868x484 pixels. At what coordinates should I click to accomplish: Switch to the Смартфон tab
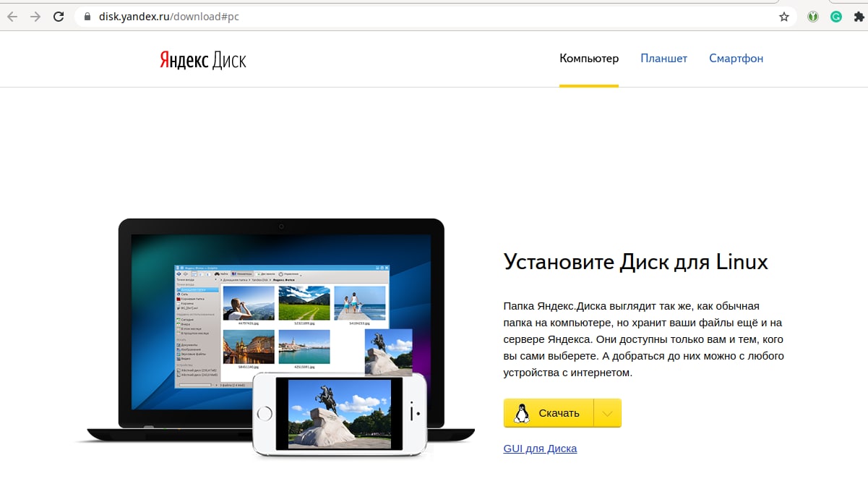point(736,59)
